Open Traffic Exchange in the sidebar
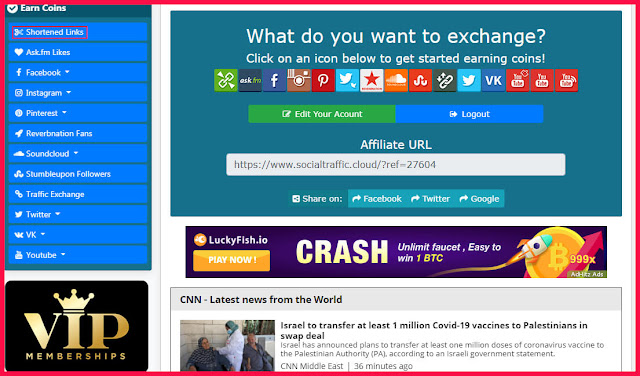The width and height of the screenshot is (640, 376). [x=78, y=194]
